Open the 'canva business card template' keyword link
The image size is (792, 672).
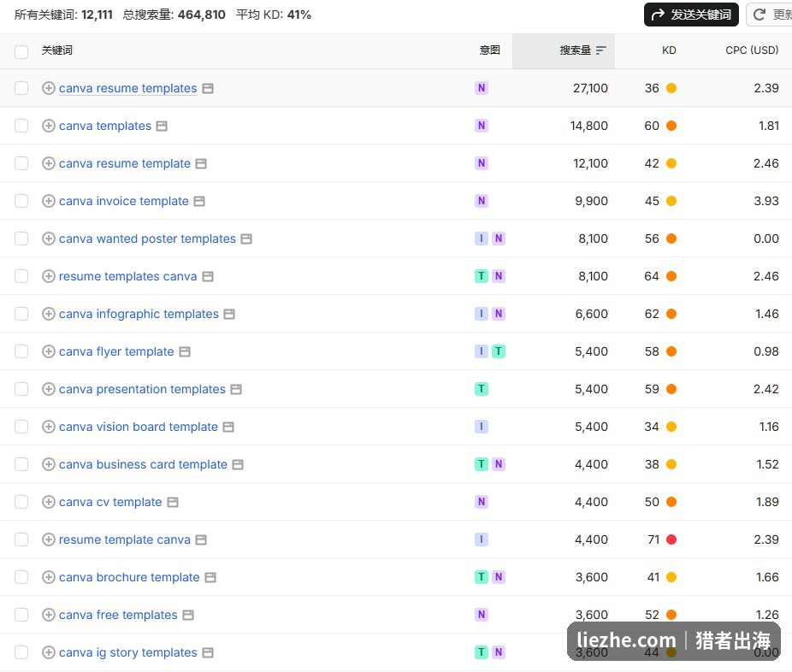click(143, 464)
